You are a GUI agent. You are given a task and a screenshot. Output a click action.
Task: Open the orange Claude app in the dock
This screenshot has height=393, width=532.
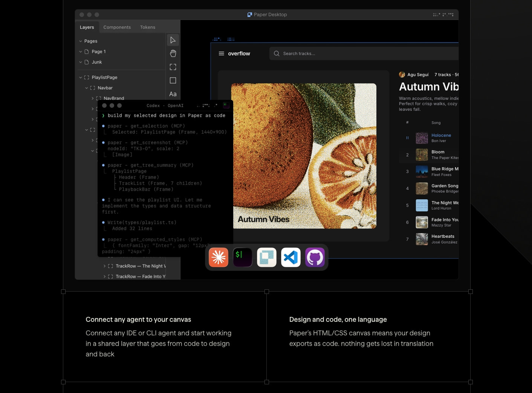(219, 257)
